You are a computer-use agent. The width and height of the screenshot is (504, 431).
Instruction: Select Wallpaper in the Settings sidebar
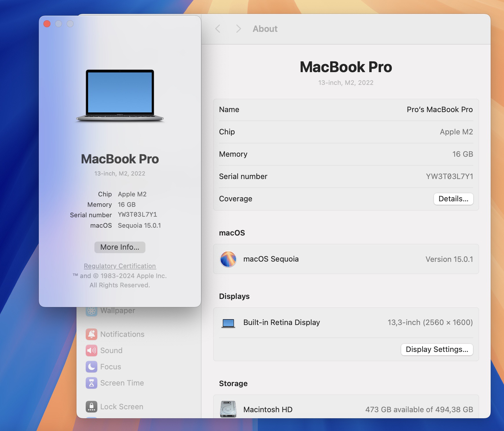pos(118,311)
